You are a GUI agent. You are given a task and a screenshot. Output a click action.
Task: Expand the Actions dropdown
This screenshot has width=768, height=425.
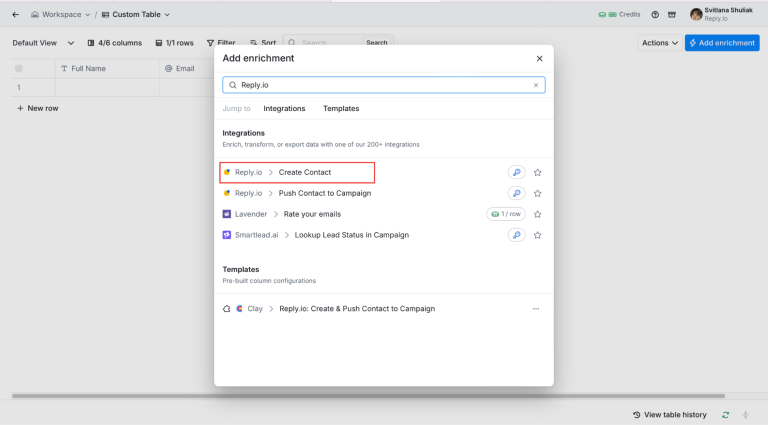tap(660, 43)
